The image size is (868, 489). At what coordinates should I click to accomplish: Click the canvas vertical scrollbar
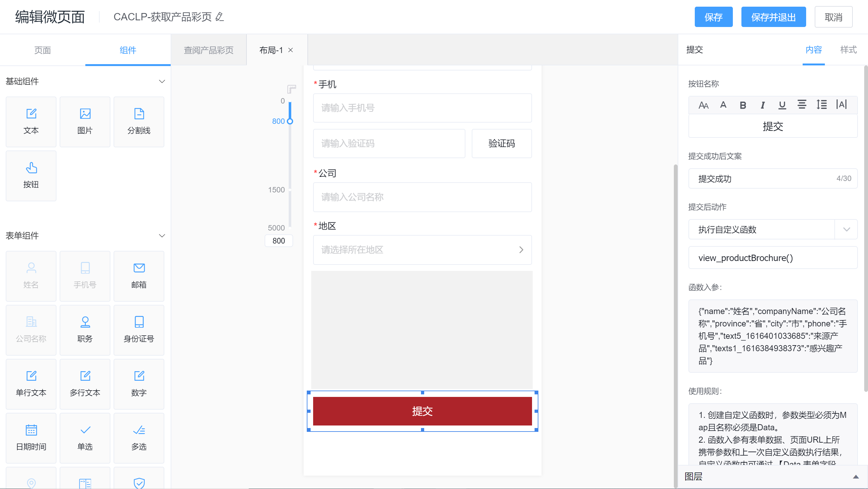coord(675,325)
